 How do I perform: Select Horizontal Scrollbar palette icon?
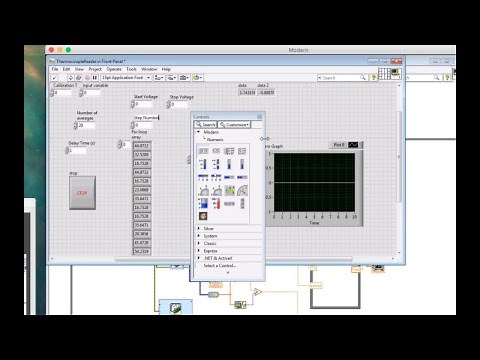click(x=229, y=203)
